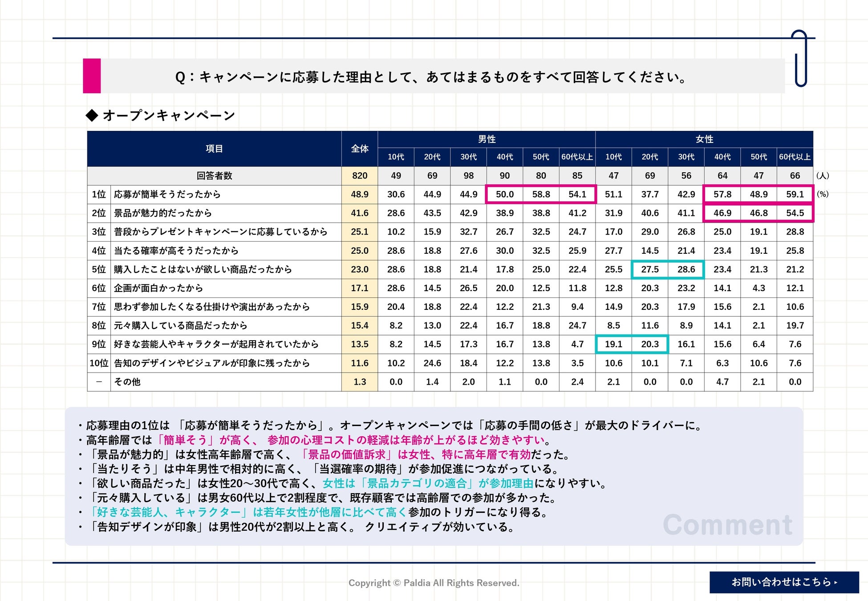Click the 全体 value 25.1 in 3位 row
This screenshot has height=601, width=868.
(x=360, y=232)
